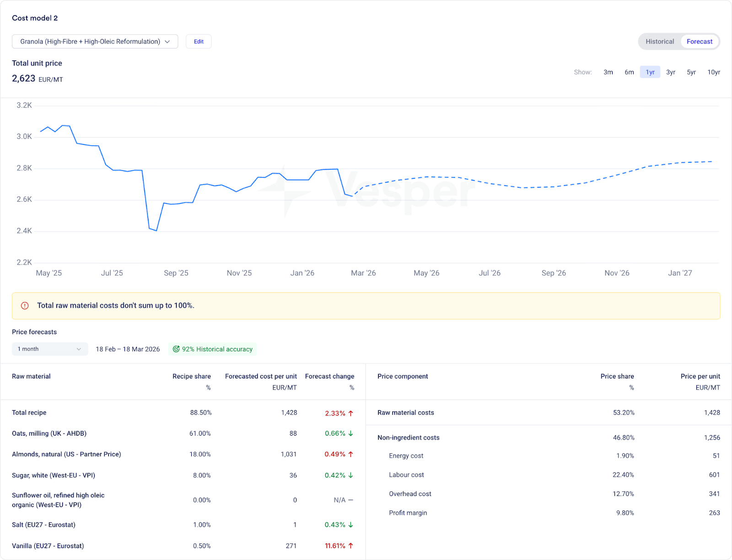The height and width of the screenshot is (560, 732).
Task: Click the red up arrow for Vanilla
Action: pos(351,545)
